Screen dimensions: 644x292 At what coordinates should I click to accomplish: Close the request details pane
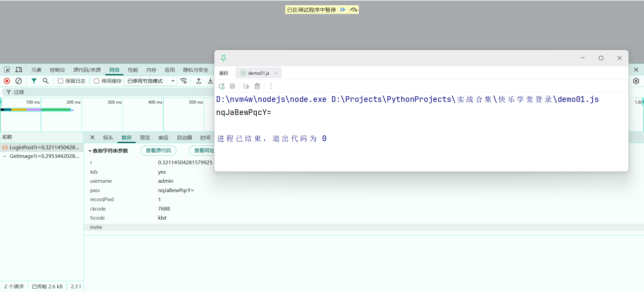pos(92,137)
